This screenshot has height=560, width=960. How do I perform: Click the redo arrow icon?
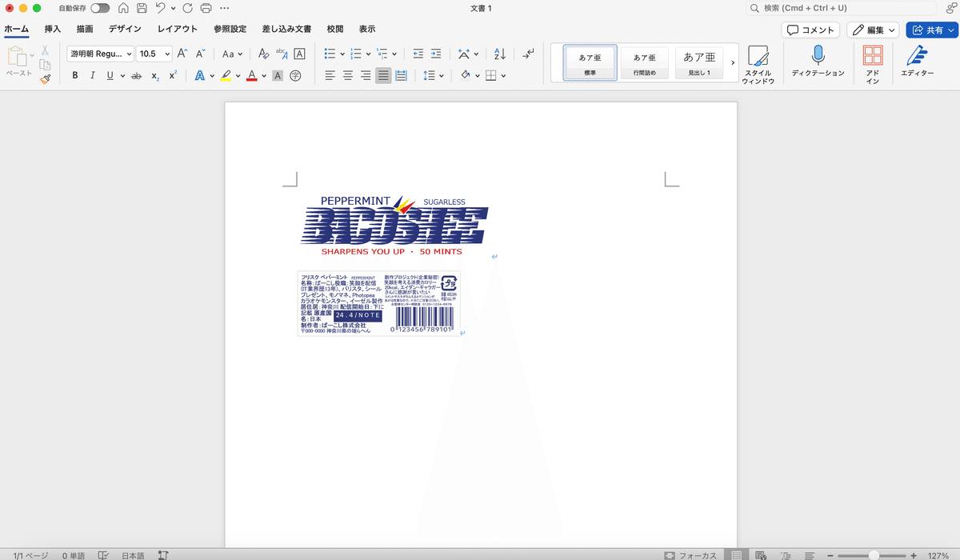pos(187,8)
